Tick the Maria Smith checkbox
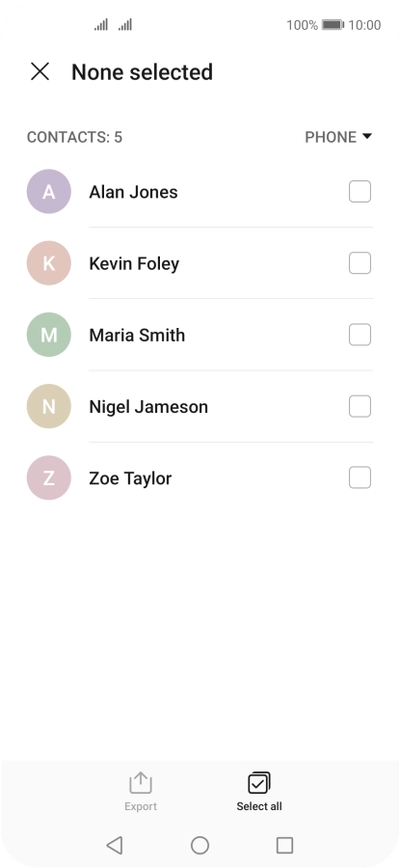Image resolution: width=400 pixels, height=868 pixels. (x=360, y=335)
